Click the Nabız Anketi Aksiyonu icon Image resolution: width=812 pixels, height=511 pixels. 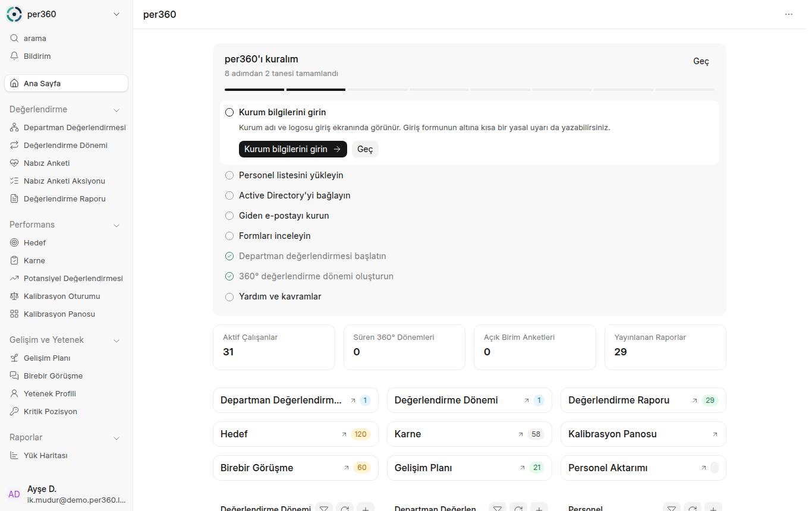(15, 181)
